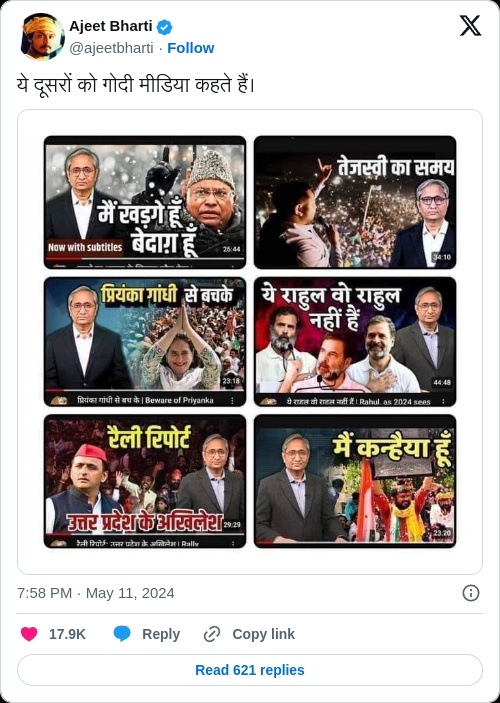The height and width of the screenshot is (703, 500).
Task: Open the Priyanka Gandhi video thumbnail
Action: pos(145,342)
